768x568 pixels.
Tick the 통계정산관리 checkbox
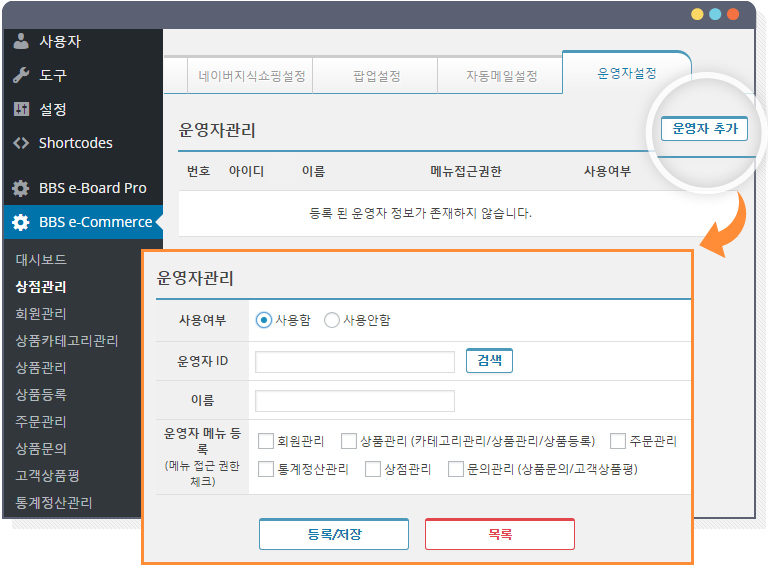pyautogui.click(x=266, y=469)
